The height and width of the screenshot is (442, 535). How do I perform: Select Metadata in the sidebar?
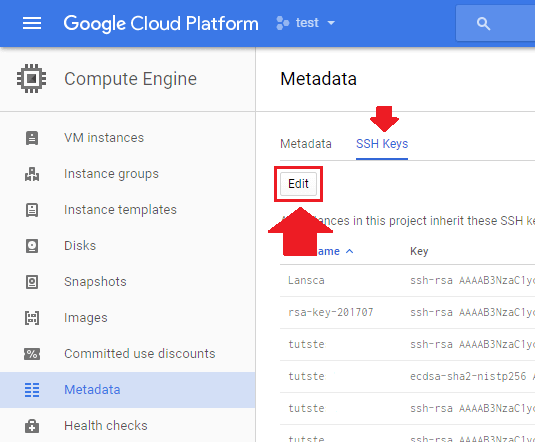128,390
